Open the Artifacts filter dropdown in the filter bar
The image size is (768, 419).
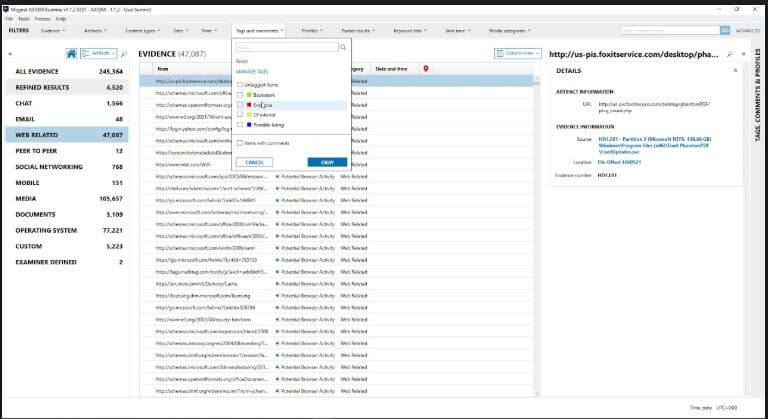coord(95,30)
